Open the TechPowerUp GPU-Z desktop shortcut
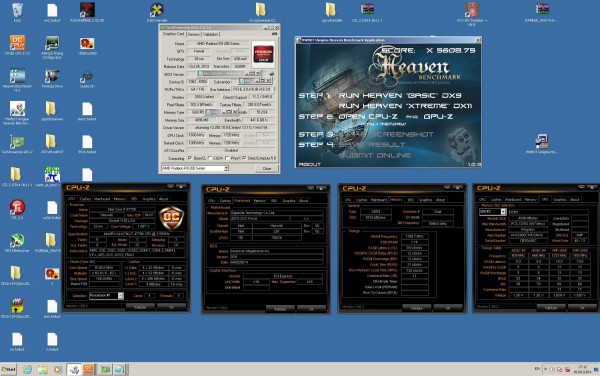This screenshot has height=376, width=600. [x=17, y=142]
